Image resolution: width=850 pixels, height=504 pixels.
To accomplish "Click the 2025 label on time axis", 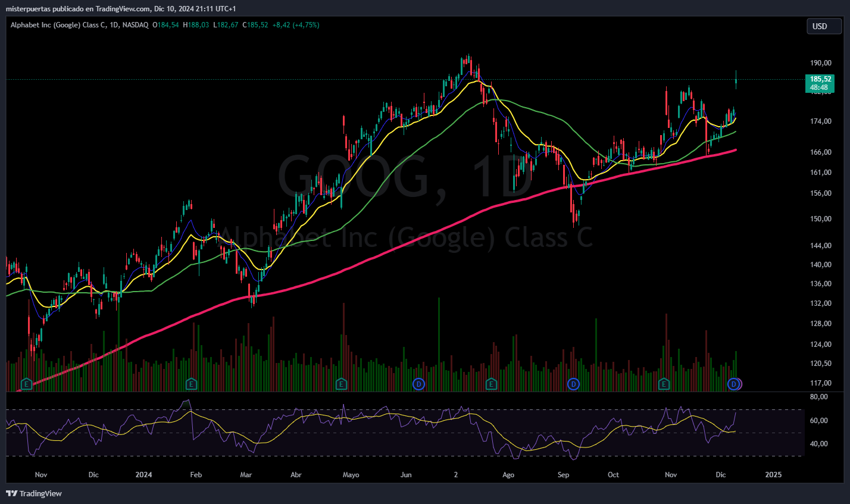I will coord(773,475).
